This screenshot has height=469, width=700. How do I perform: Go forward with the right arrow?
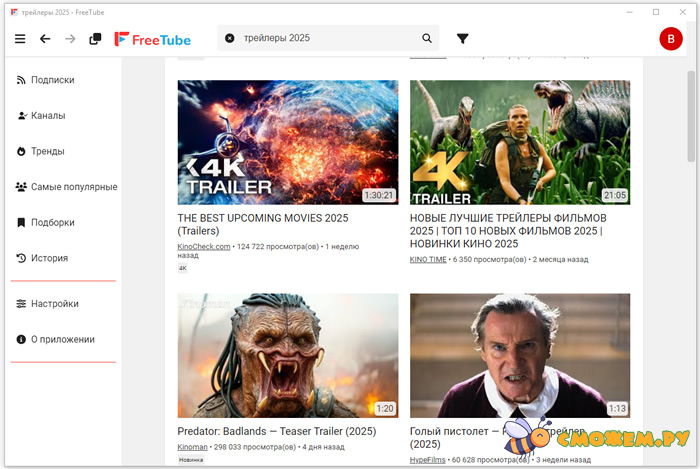pos(70,39)
